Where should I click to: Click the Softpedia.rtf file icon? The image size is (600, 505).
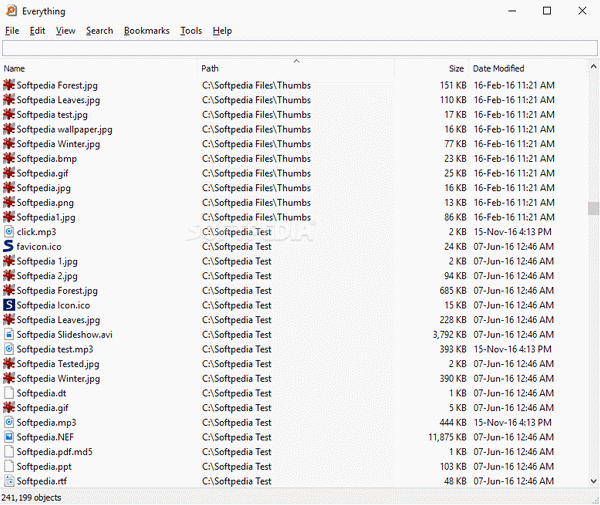click(x=9, y=481)
